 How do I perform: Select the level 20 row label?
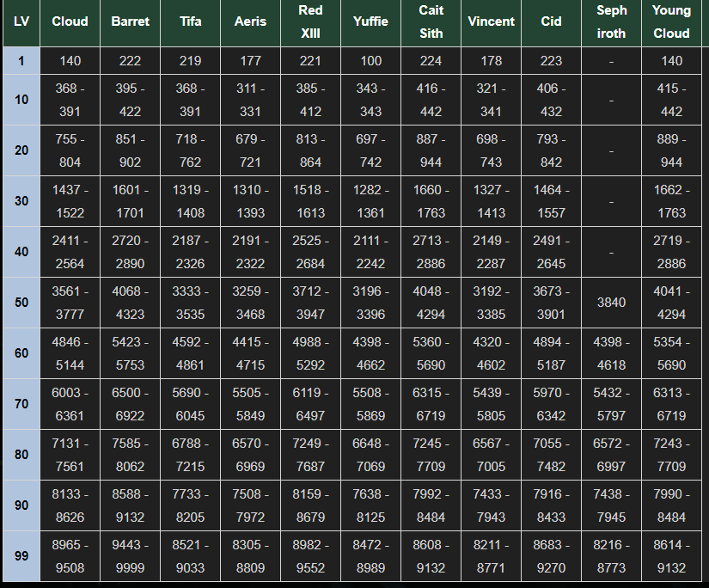click(21, 150)
